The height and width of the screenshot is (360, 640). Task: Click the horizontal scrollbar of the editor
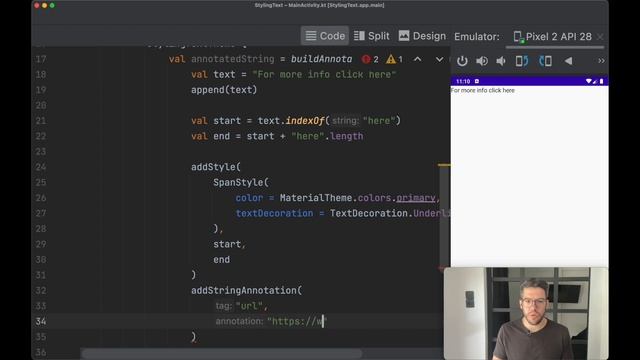tap(221, 353)
